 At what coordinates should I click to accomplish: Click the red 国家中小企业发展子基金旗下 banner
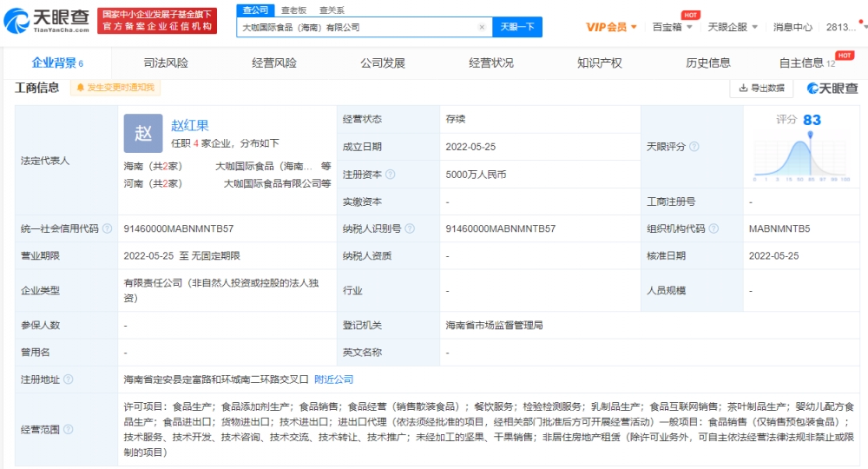[x=157, y=21]
